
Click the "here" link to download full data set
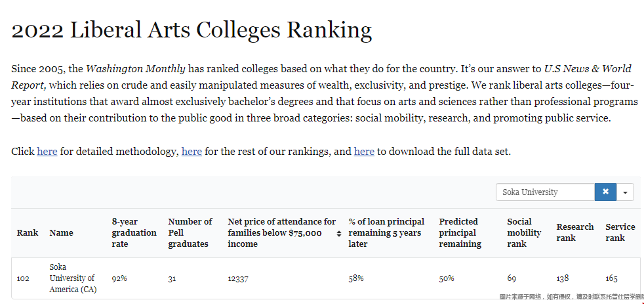(x=364, y=152)
